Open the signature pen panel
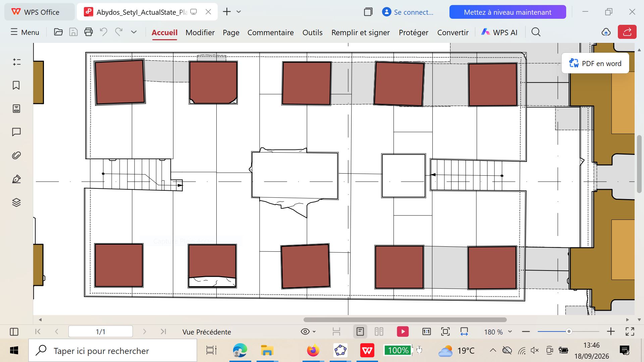The image size is (644, 362). (x=16, y=179)
